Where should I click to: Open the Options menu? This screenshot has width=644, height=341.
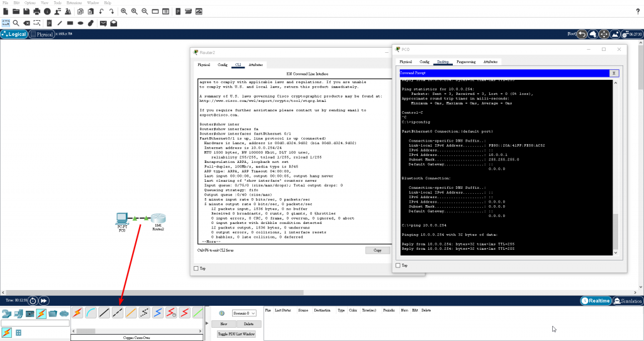[x=30, y=3]
